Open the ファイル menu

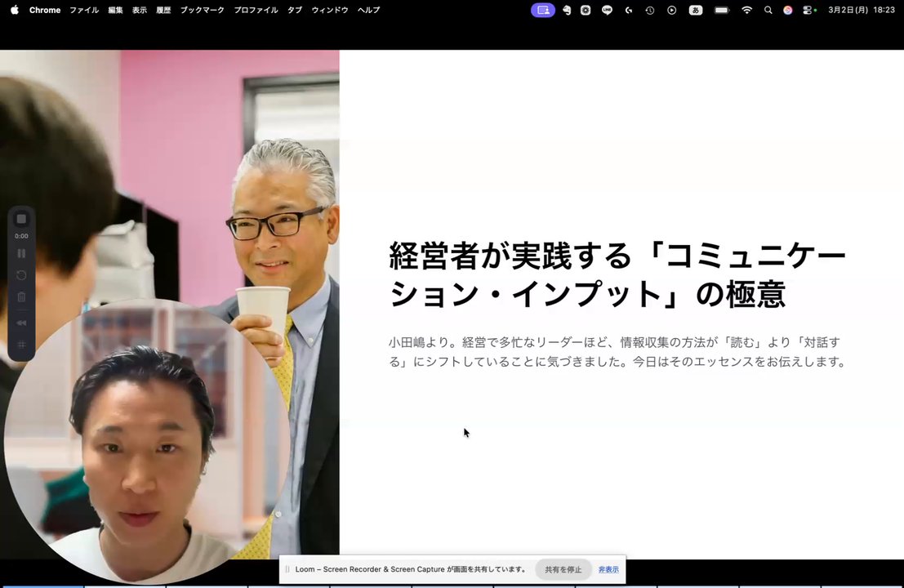pos(84,10)
